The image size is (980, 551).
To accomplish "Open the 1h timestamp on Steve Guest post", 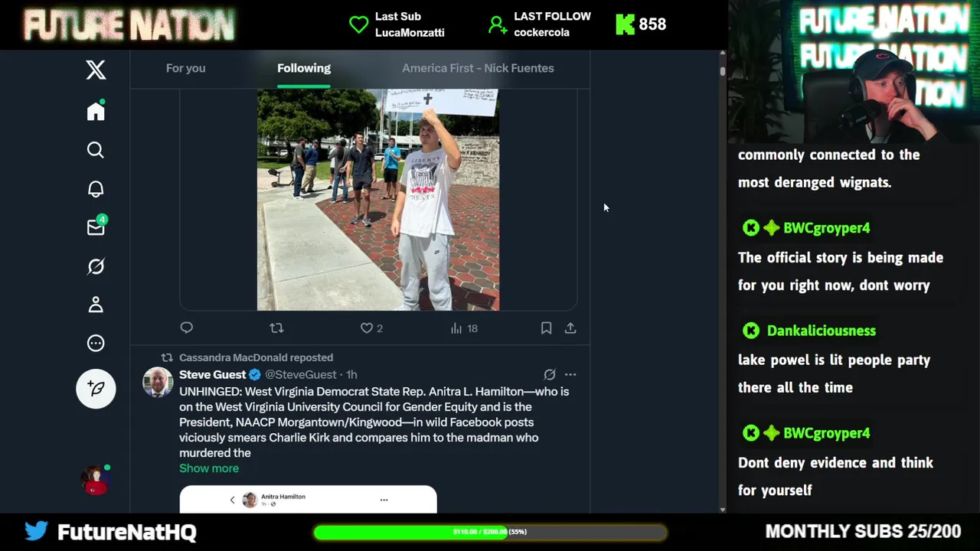I will point(351,374).
